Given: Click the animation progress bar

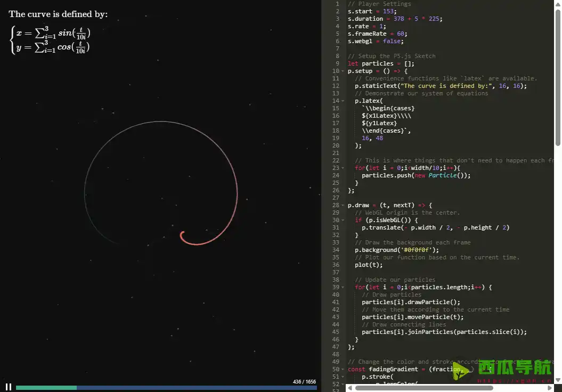Looking at the screenshot, I should point(166,388).
